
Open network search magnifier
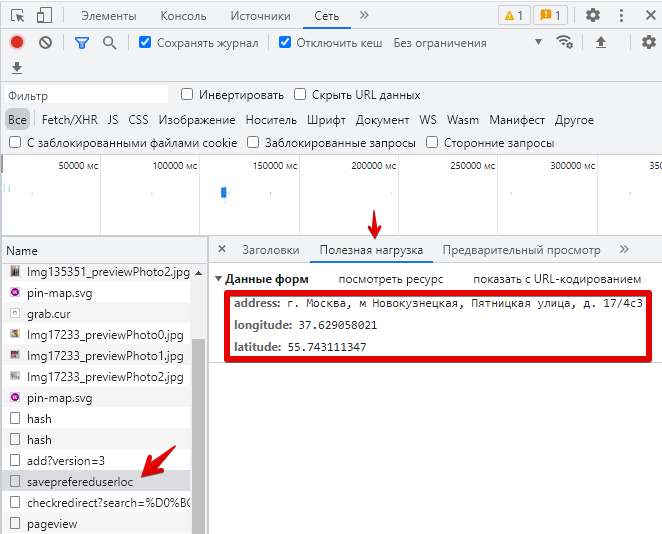click(110, 42)
